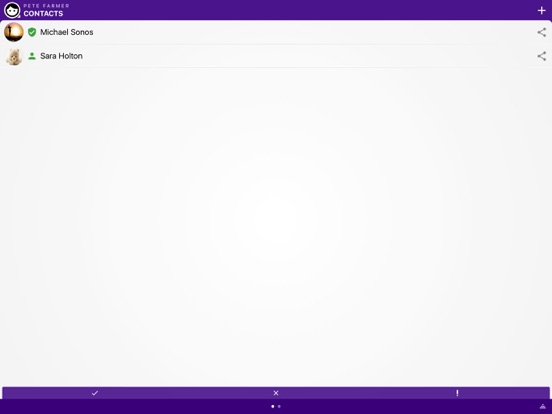Viewport: 552px width, 414px height.
Task: Open Pete Farmer's profile avatar icon
Action: [12, 10]
